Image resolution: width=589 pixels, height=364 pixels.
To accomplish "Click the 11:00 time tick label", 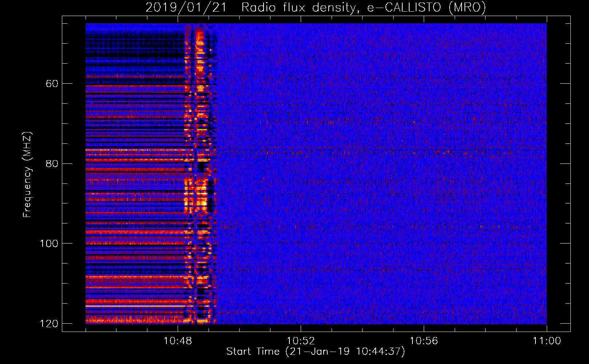I will [547, 341].
